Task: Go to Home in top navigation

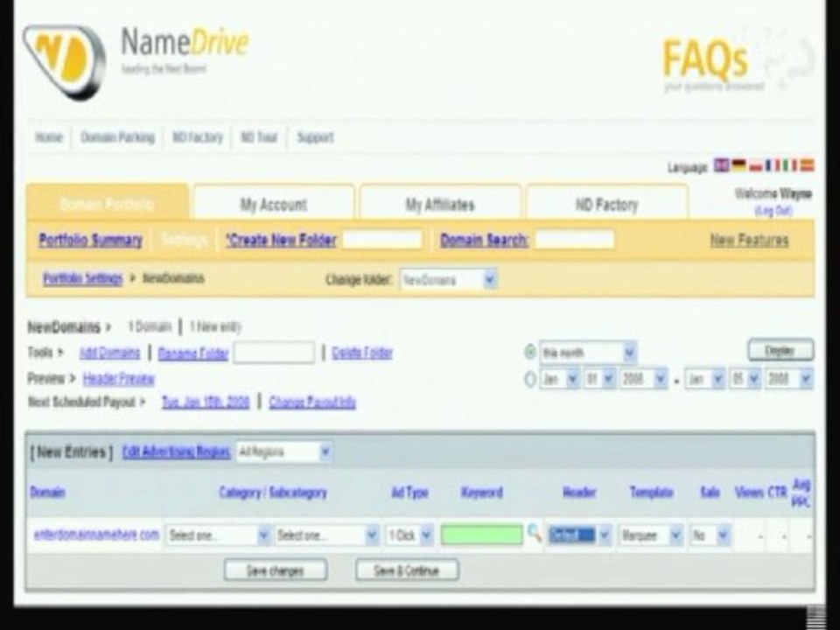Action: (49, 137)
